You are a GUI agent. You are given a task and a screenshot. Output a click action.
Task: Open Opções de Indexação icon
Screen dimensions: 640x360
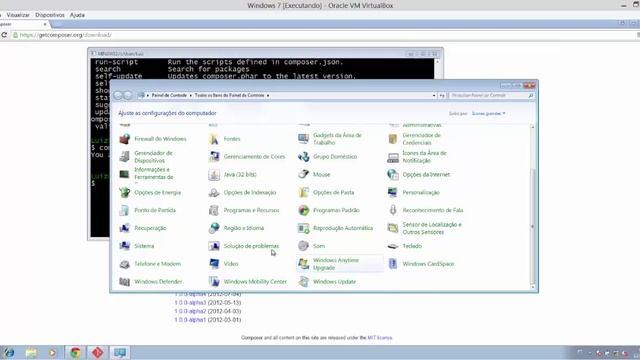tap(214, 192)
